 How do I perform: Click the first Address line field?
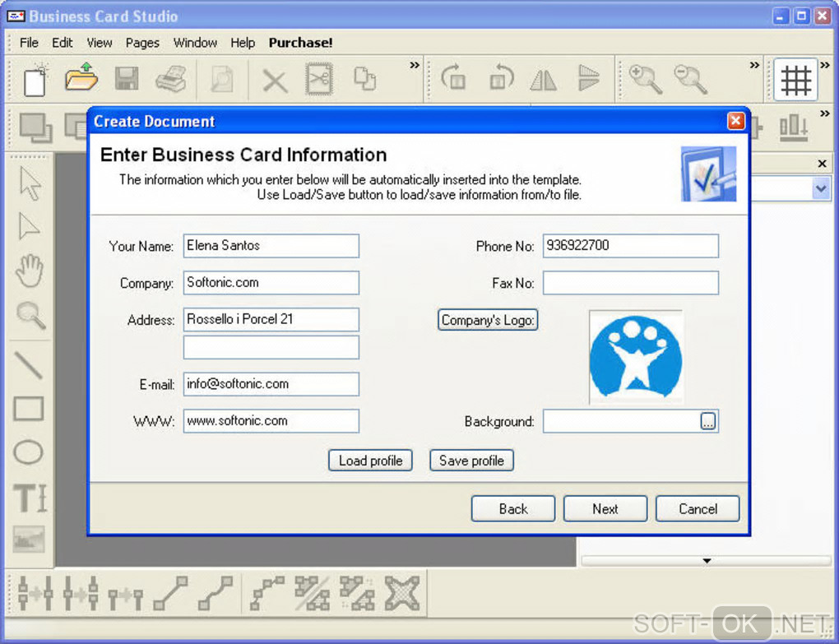[271, 319]
